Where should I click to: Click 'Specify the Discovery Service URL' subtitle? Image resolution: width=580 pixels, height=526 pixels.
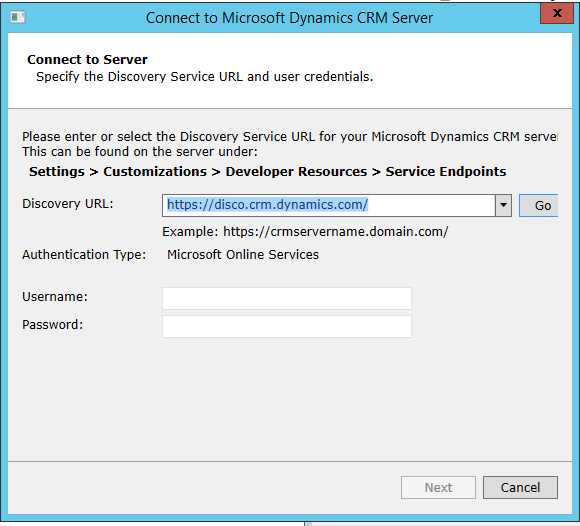coord(205,77)
